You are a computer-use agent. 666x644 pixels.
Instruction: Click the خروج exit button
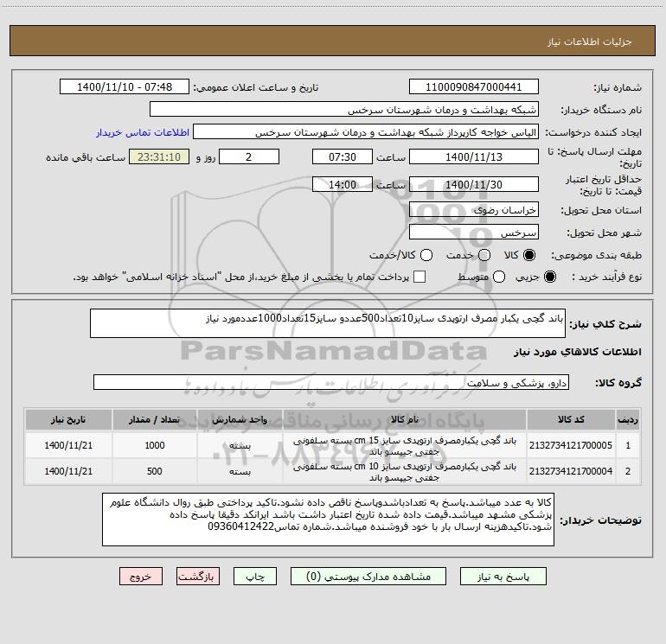coord(141,577)
